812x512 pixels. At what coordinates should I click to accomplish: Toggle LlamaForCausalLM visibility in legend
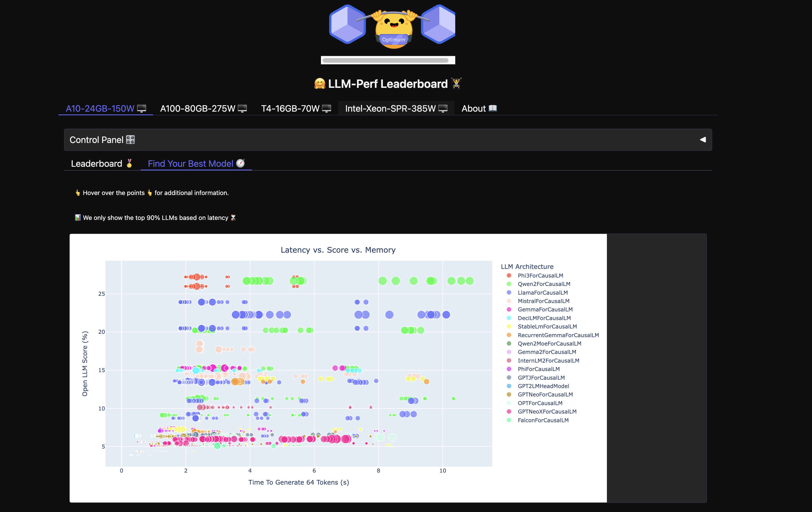coord(542,292)
